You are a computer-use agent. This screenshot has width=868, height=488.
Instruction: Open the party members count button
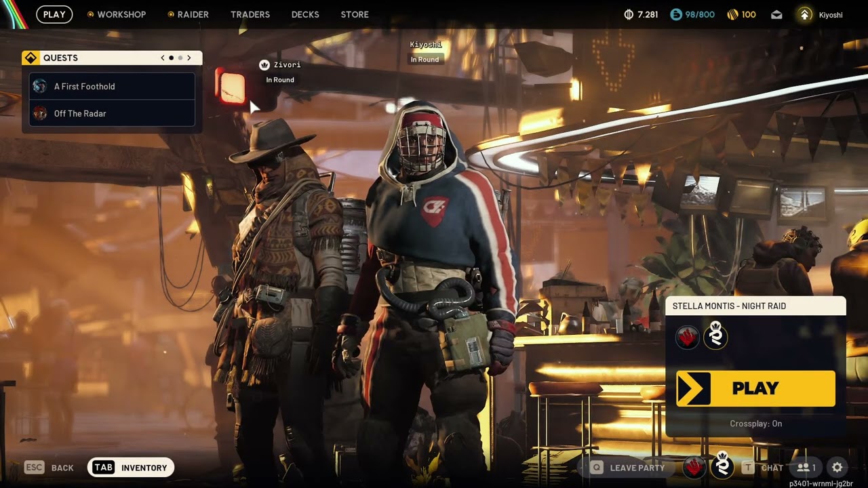(806, 467)
